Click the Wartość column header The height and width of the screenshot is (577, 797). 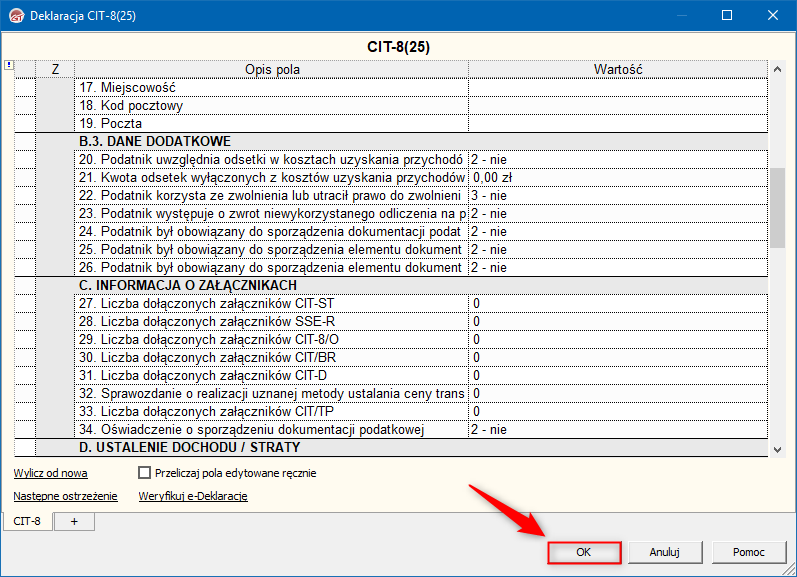click(618, 69)
